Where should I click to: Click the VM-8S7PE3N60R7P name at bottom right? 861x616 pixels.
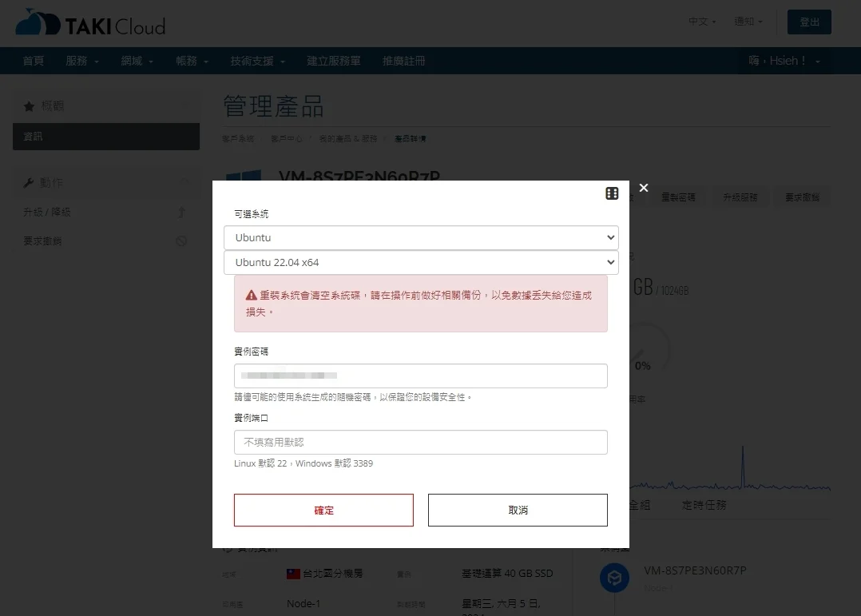[x=695, y=570]
